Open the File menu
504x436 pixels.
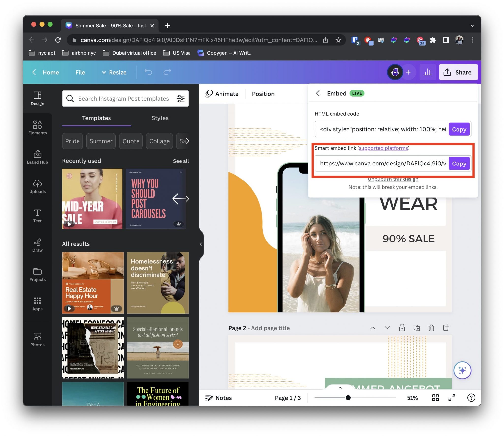pyautogui.click(x=80, y=72)
